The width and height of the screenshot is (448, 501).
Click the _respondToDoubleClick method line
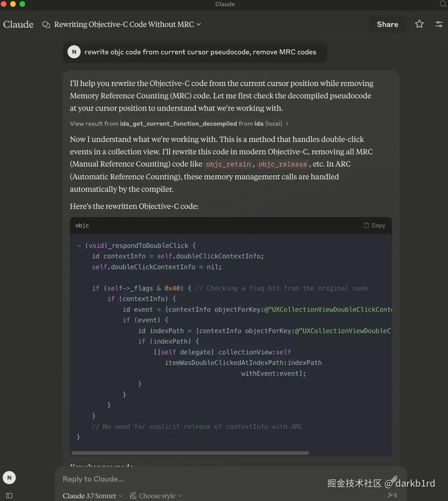(x=136, y=246)
